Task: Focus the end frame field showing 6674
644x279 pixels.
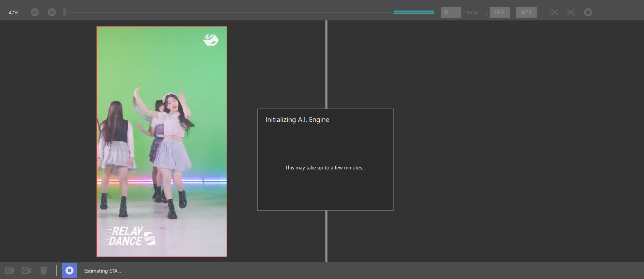Action: click(x=526, y=12)
